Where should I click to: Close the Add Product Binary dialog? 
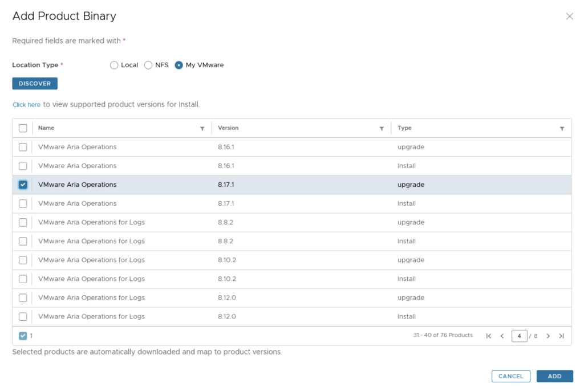point(569,17)
